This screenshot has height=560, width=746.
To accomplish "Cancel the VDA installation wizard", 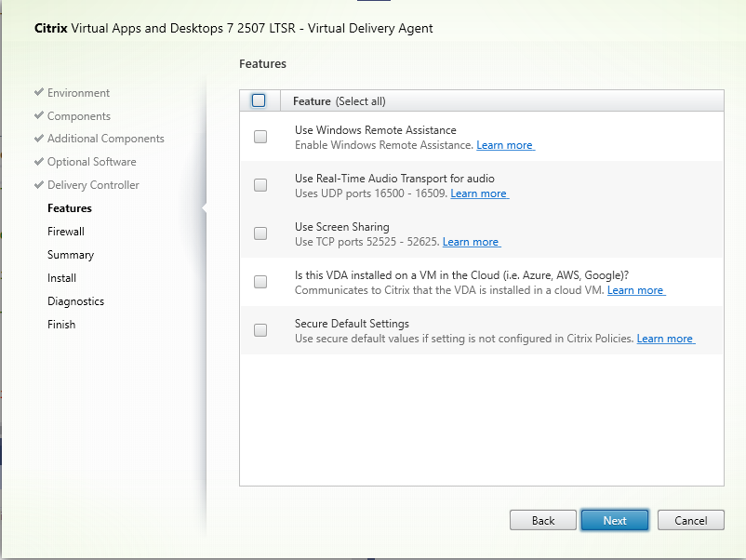I will tap(690, 520).
